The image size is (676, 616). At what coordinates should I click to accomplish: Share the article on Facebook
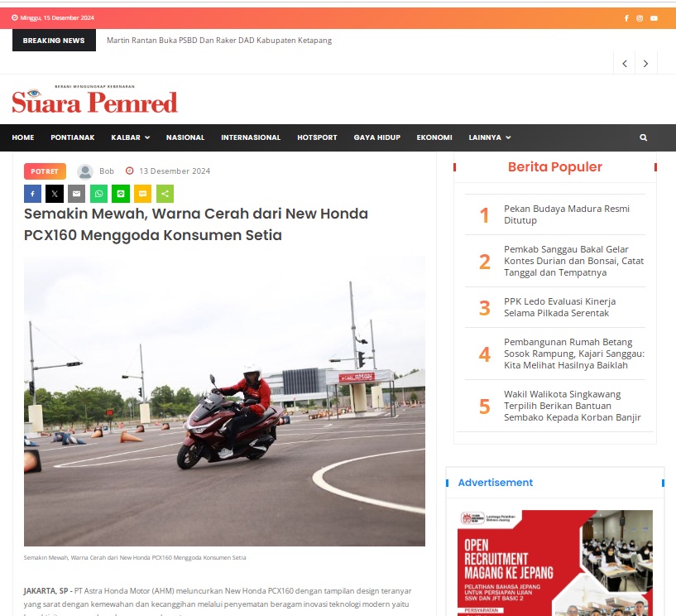coord(33,194)
